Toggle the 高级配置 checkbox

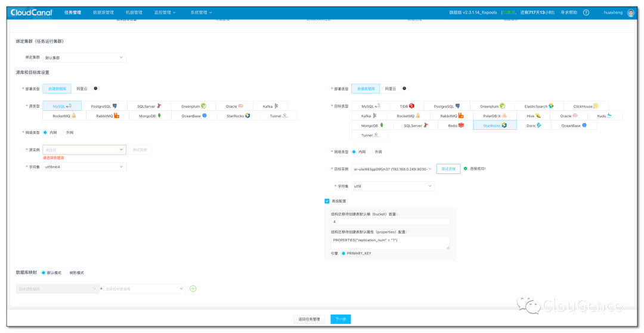point(327,201)
